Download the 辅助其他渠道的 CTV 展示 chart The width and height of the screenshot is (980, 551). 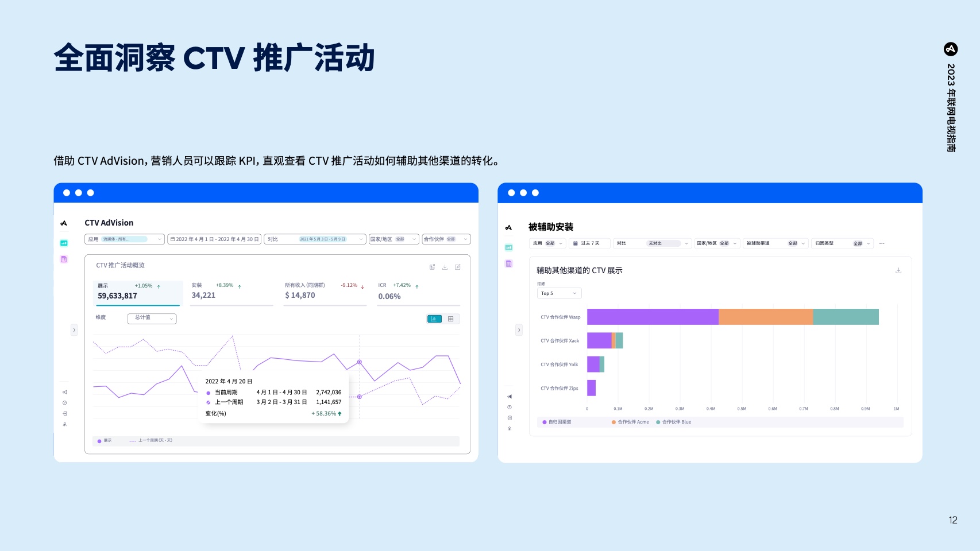tap(898, 270)
